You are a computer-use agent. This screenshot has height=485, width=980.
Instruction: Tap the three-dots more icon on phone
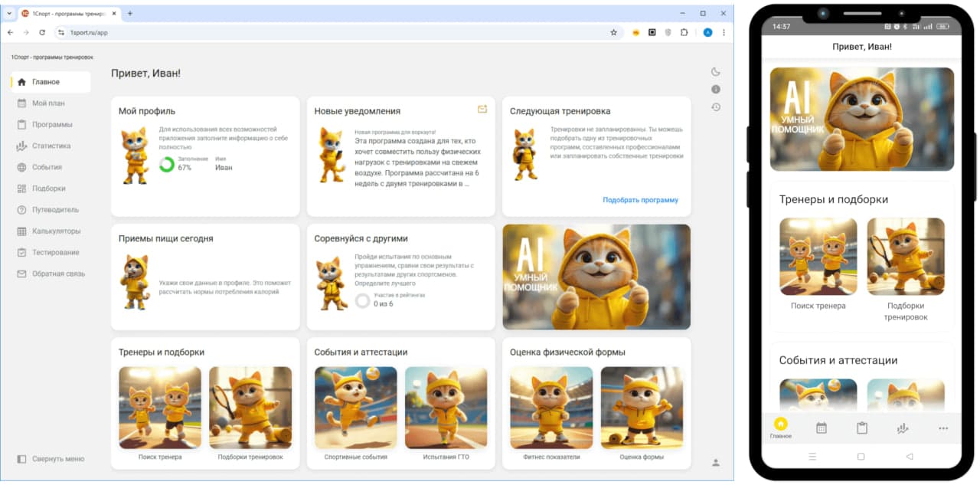(x=943, y=428)
